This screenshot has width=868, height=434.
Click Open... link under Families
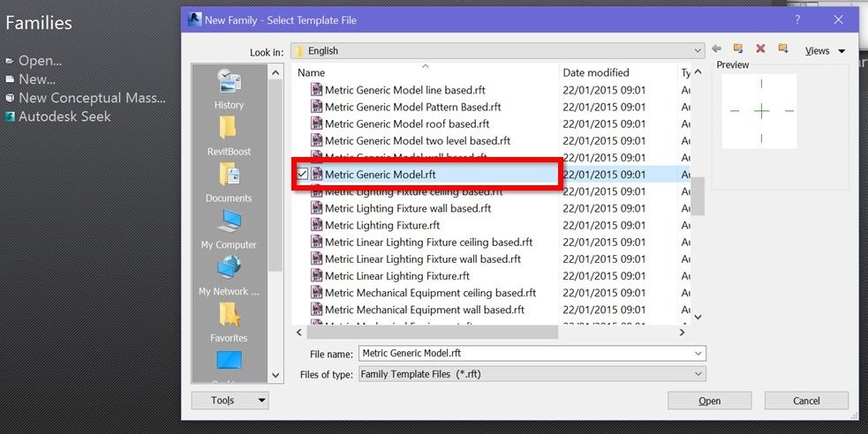(40, 60)
